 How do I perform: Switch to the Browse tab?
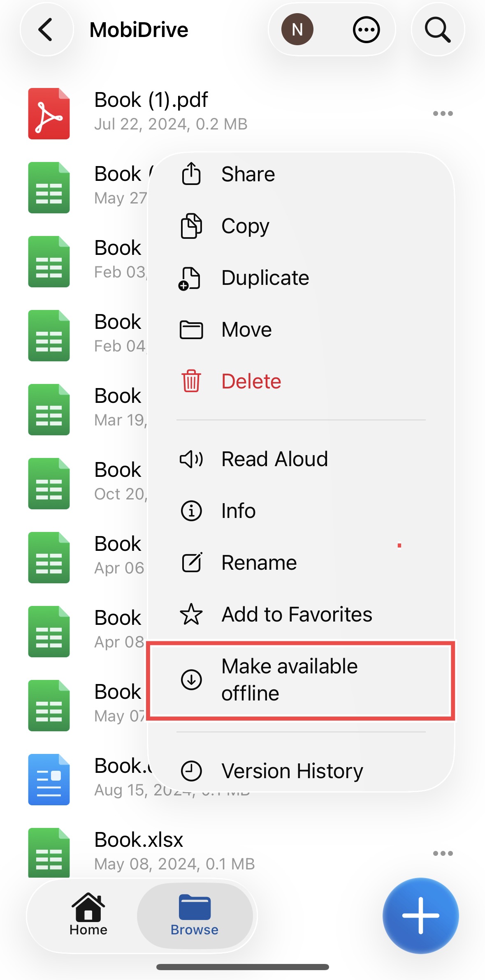(195, 915)
